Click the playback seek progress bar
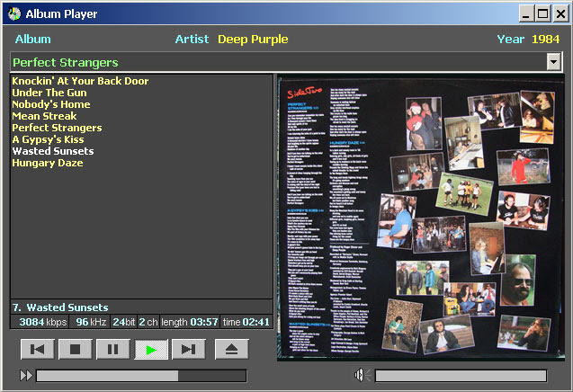This screenshot has width=573, height=392. pyautogui.click(x=141, y=376)
